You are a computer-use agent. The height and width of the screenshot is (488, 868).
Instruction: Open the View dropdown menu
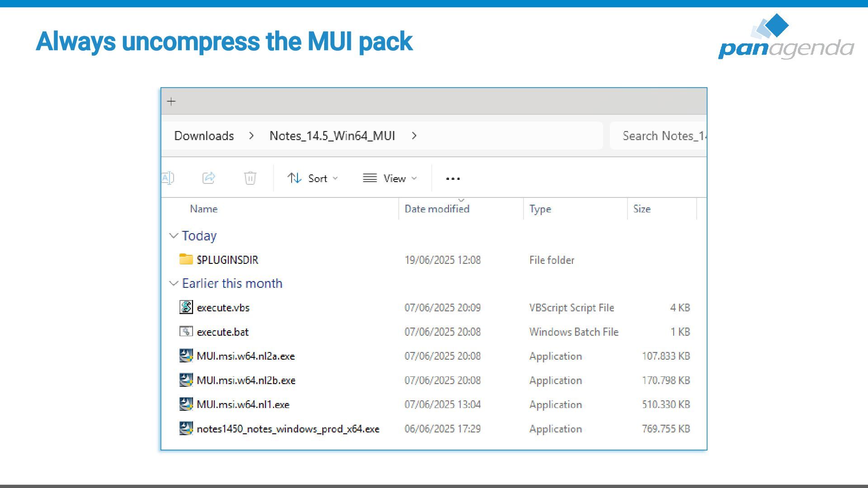coord(390,178)
